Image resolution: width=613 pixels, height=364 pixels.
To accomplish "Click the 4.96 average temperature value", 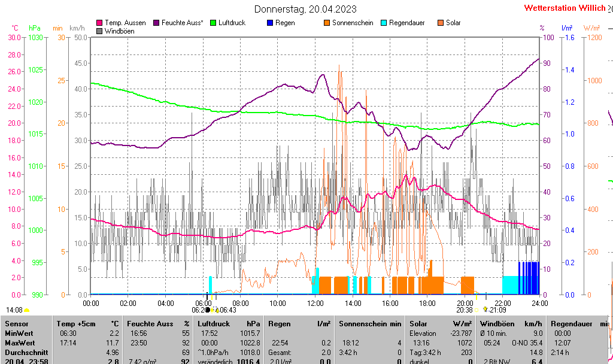I will [113, 352].
